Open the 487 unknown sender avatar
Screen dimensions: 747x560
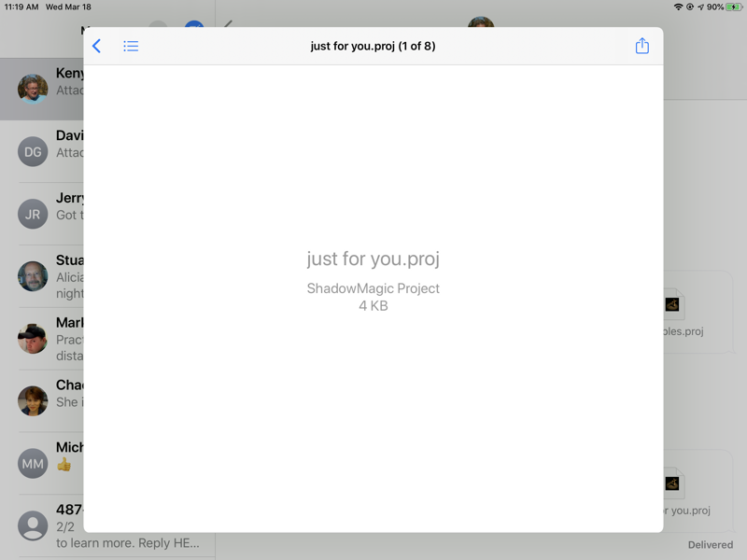(x=33, y=525)
